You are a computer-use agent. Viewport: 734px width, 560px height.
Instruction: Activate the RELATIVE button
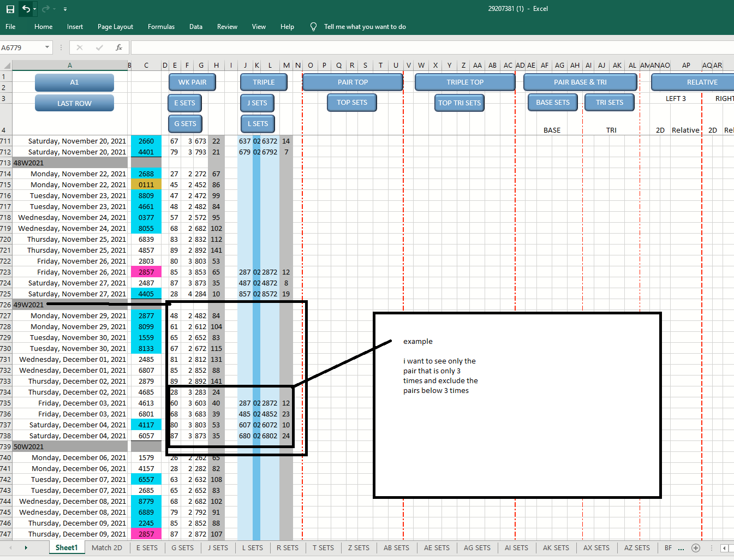[702, 82]
